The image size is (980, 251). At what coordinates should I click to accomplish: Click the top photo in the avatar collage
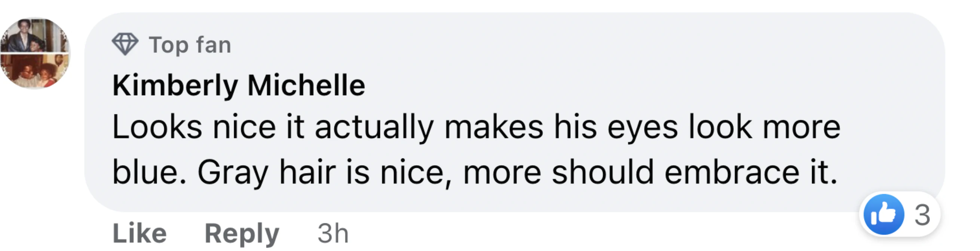coord(36,36)
